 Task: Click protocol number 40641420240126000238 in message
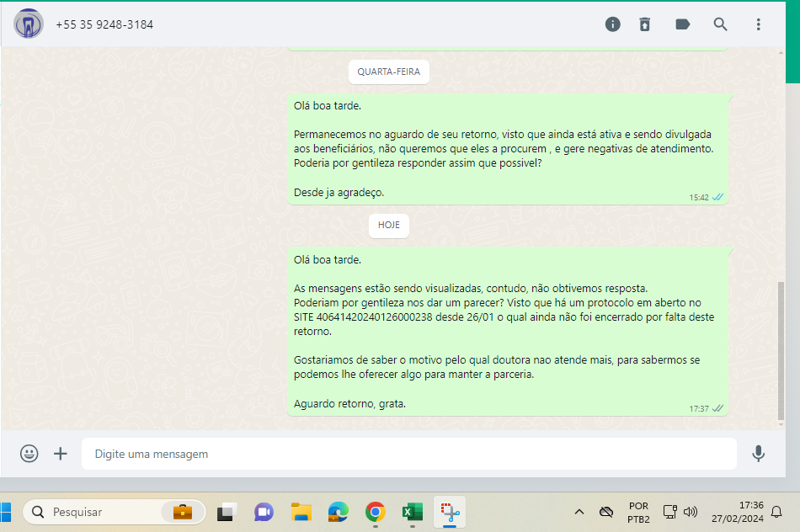(375, 317)
